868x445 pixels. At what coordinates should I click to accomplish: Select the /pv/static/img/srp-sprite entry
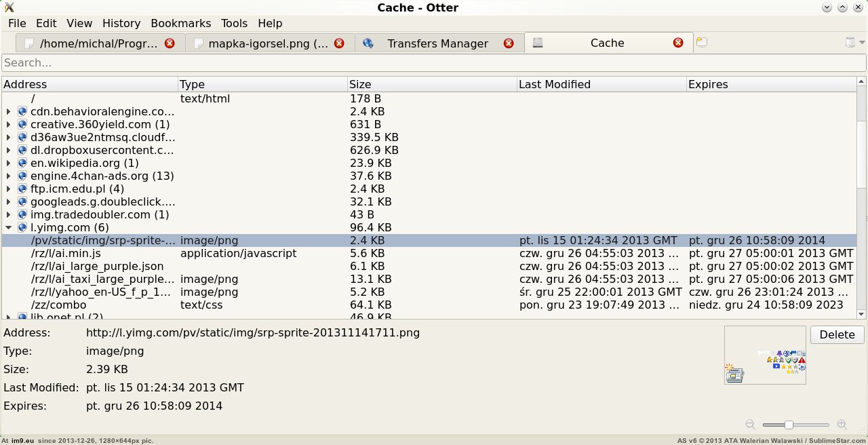(429, 240)
